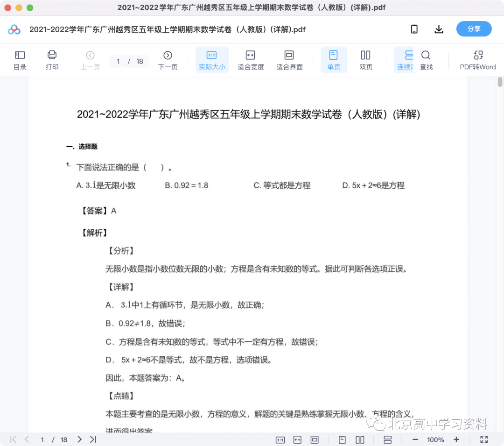Image resolution: width=504 pixels, height=446 pixels.
Task: Click option D 5x + 2≈6是方程
Action: point(373,185)
